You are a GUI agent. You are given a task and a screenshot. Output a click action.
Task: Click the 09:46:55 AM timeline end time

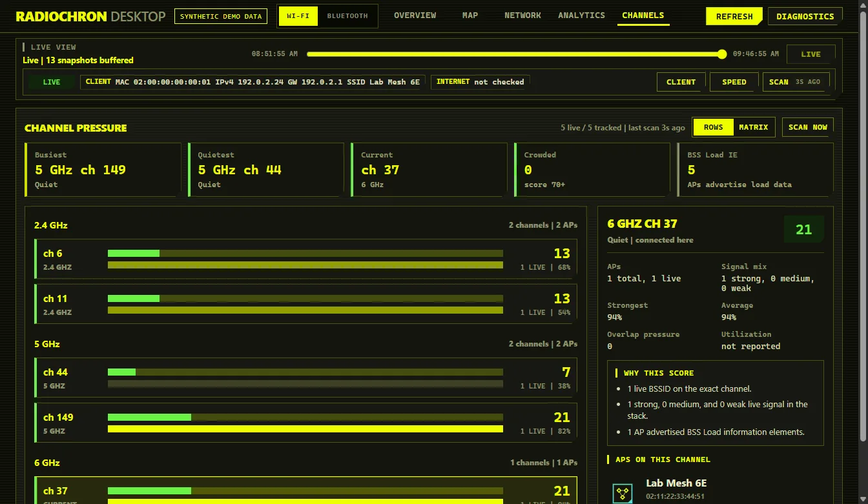756,54
